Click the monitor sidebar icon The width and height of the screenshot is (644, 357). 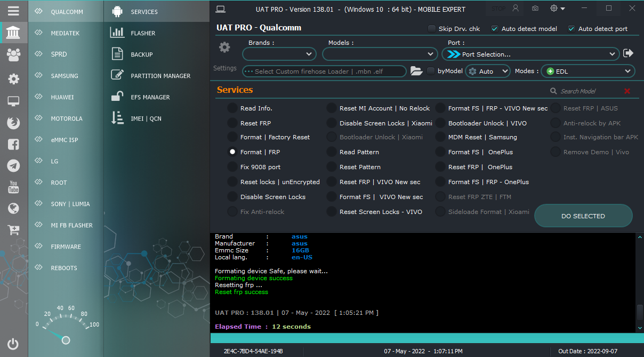pyautogui.click(x=13, y=101)
